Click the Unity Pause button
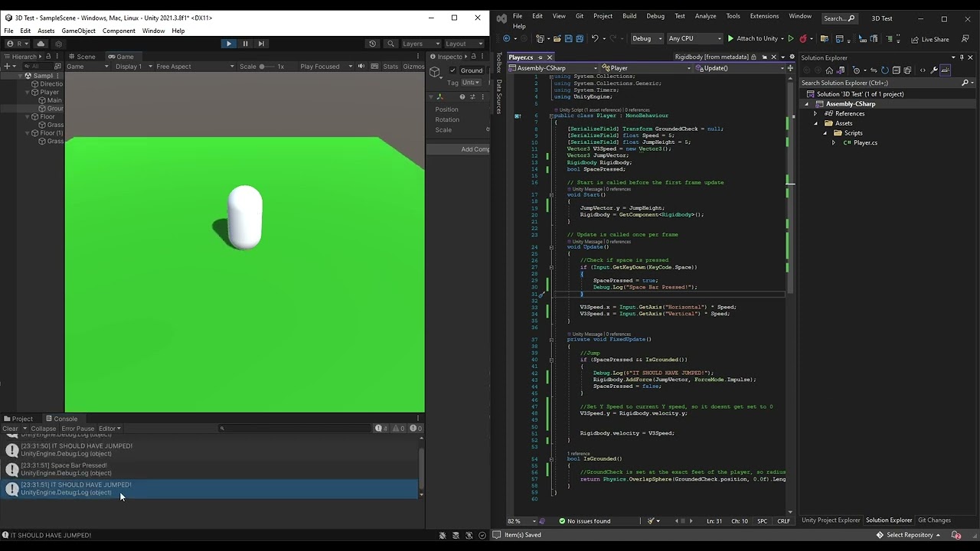980x551 pixels. click(x=245, y=44)
